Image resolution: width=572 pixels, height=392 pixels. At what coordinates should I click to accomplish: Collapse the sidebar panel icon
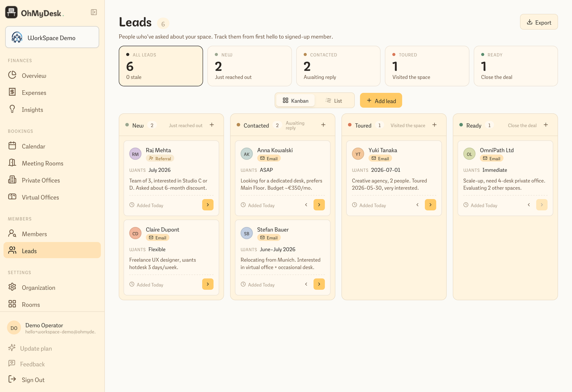(94, 12)
